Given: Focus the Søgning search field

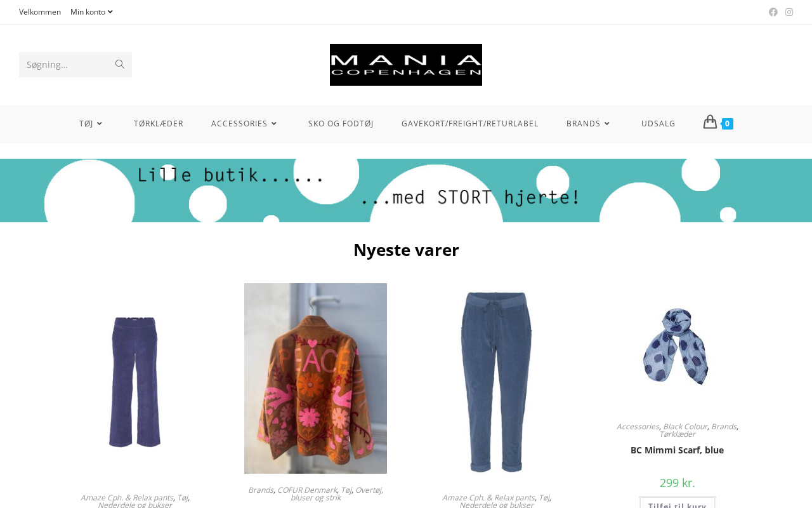Looking at the screenshot, I should coord(65,65).
